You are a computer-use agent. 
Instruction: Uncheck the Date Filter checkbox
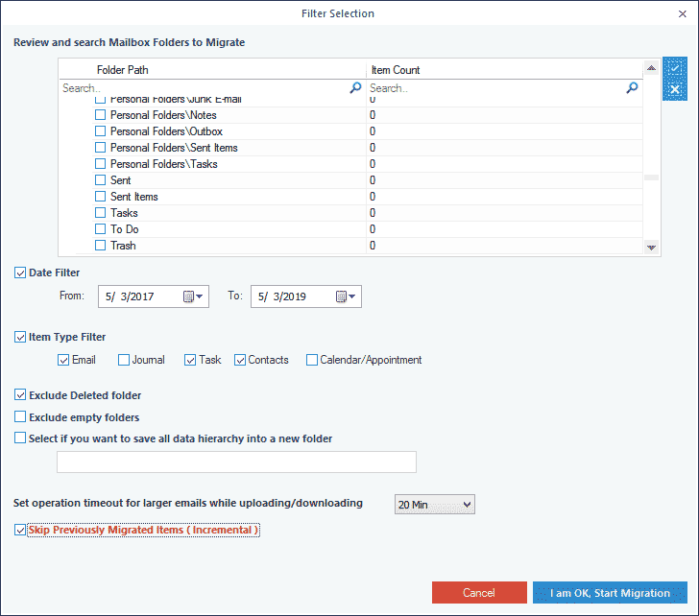(x=20, y=272)
